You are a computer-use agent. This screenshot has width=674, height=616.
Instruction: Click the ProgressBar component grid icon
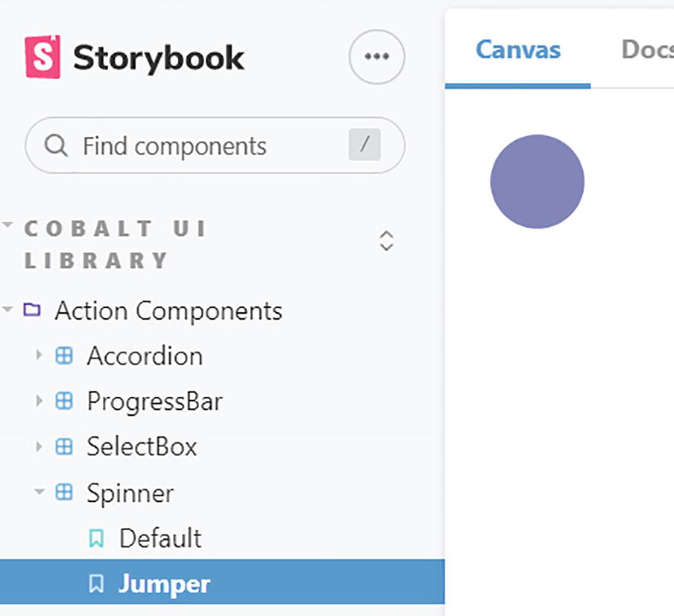[x=65, y=401]
